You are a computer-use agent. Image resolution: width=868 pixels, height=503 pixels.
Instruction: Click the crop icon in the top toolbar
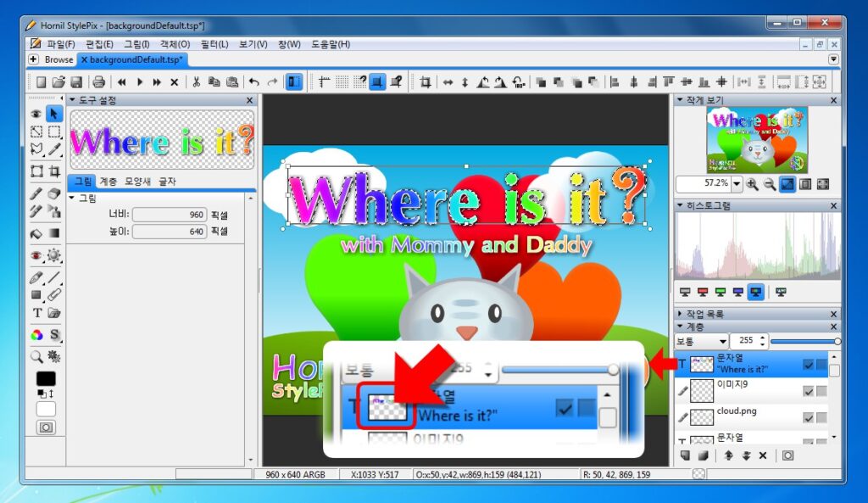tap(426, 82)
